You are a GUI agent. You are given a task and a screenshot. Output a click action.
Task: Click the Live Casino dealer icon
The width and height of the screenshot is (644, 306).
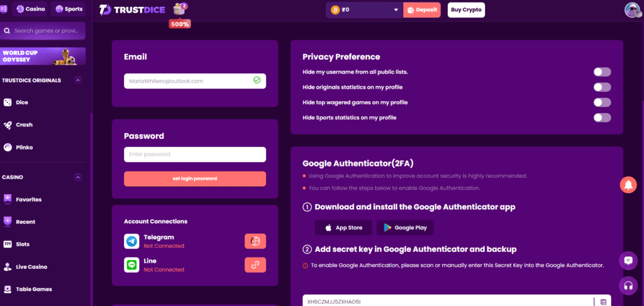(x=8, y=266)
